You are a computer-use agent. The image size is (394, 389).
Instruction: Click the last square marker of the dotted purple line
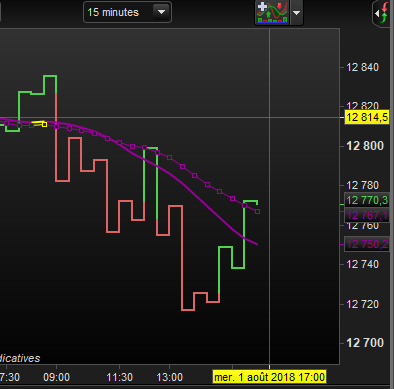pyautogui.click(x=257, y=211)
